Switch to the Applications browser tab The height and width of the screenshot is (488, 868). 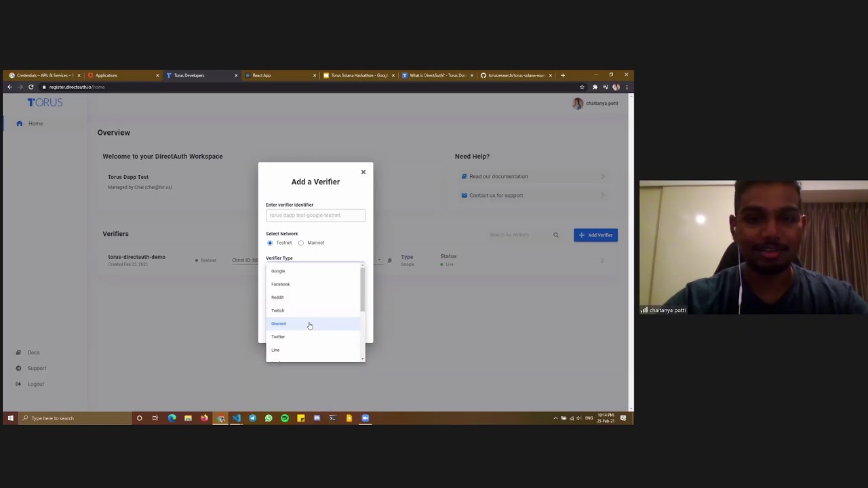(x=123, y=75)
